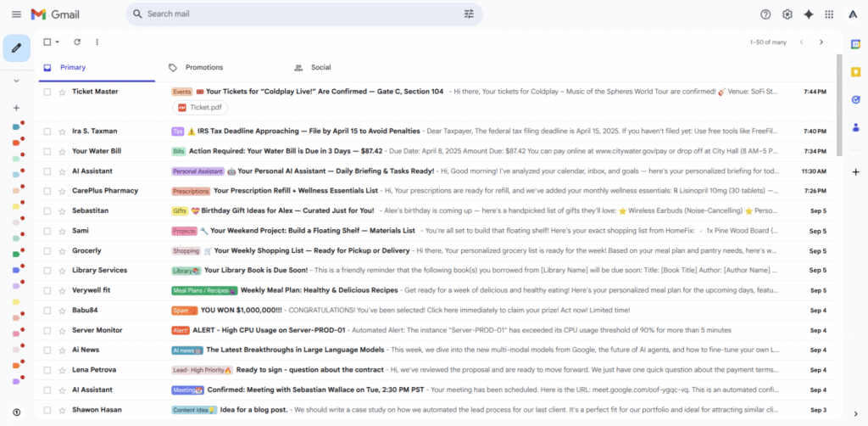Select the Sami email checkbox

(47, 231)
